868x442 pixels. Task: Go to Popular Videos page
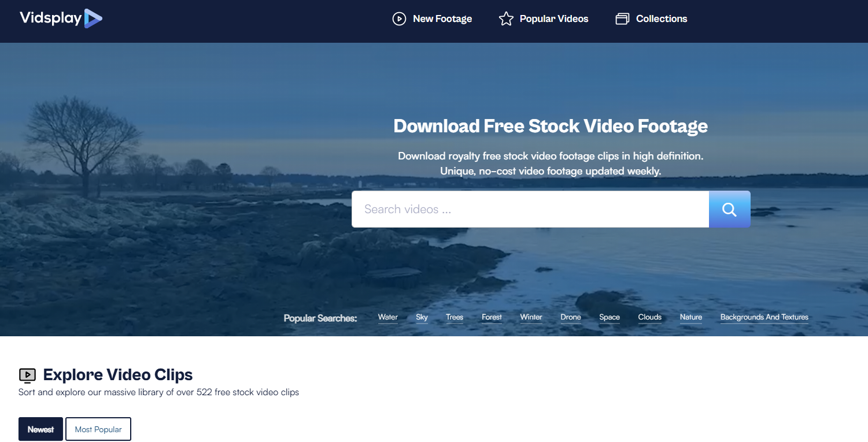(x=553, y=19)
